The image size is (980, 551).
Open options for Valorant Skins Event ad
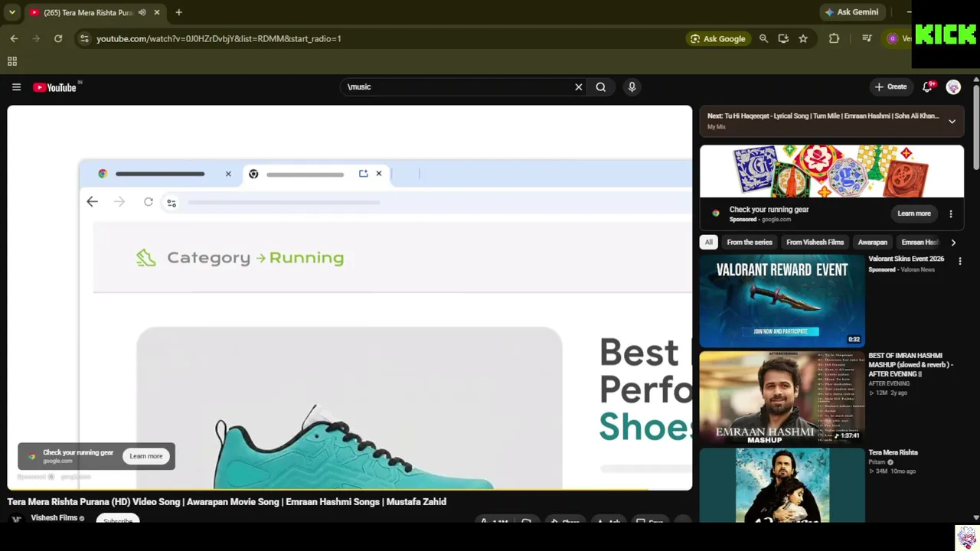[x=960, y=262]
